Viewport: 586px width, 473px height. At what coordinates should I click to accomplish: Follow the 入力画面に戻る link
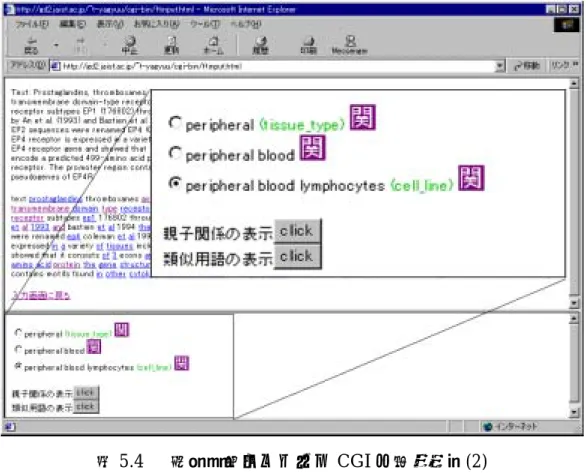[x=41, y=295]
